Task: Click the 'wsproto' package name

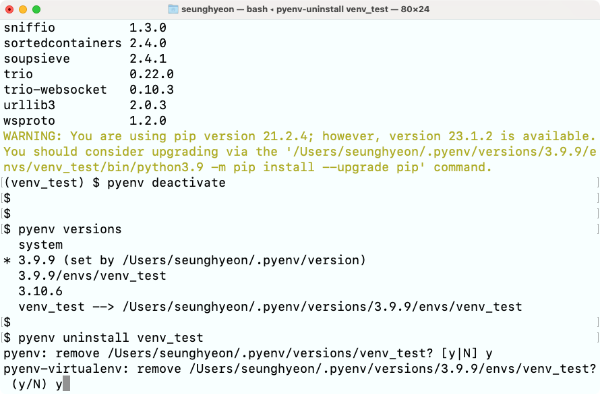Action: (x=29, y=120)
